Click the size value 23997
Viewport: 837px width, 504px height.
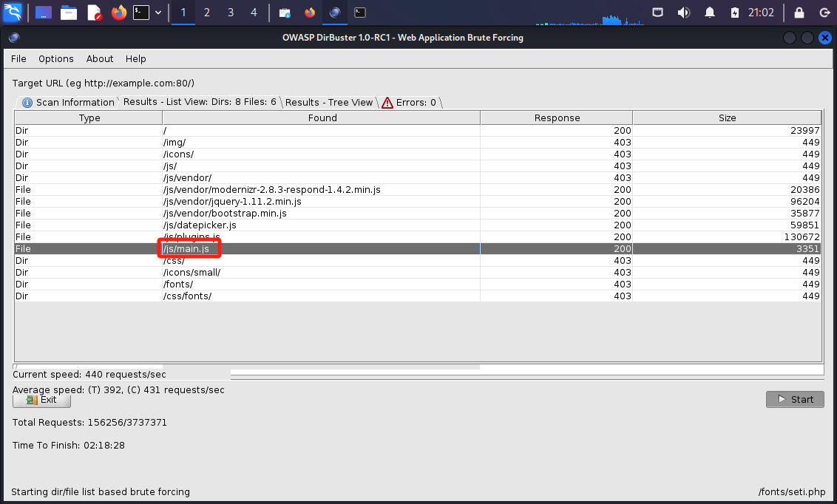805,131
